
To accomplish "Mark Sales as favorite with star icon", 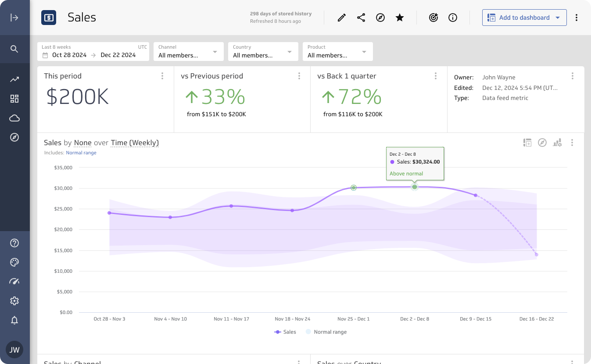I will pos(400,18).
